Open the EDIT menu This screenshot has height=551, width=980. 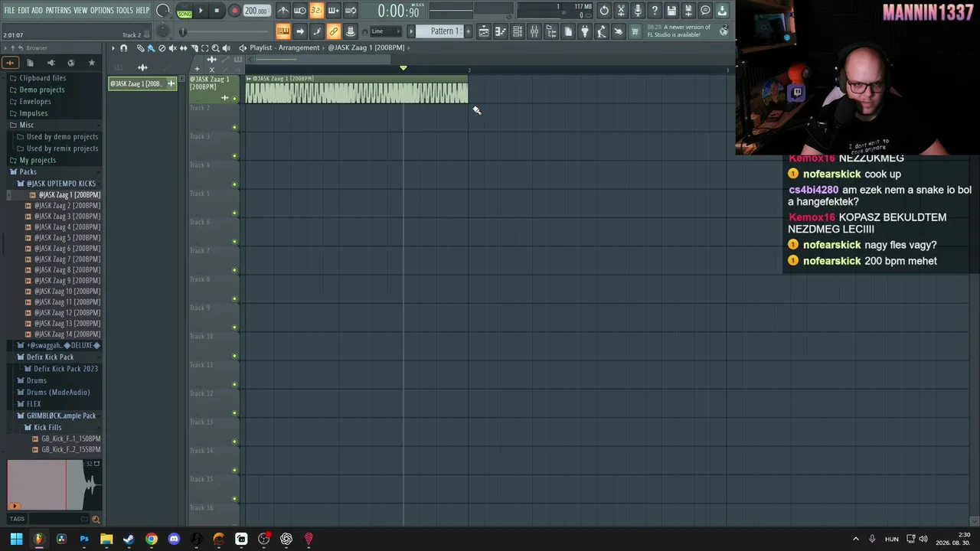[24, 11]
